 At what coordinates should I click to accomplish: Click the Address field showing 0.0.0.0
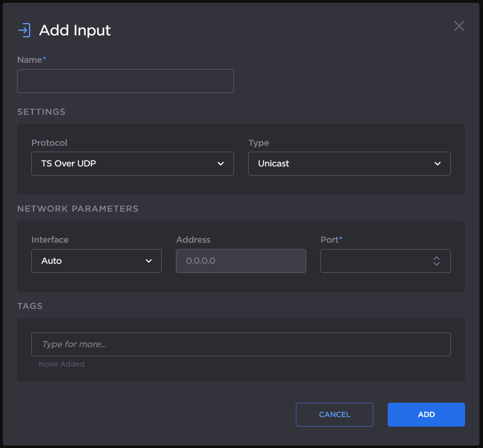pos(241,261)
